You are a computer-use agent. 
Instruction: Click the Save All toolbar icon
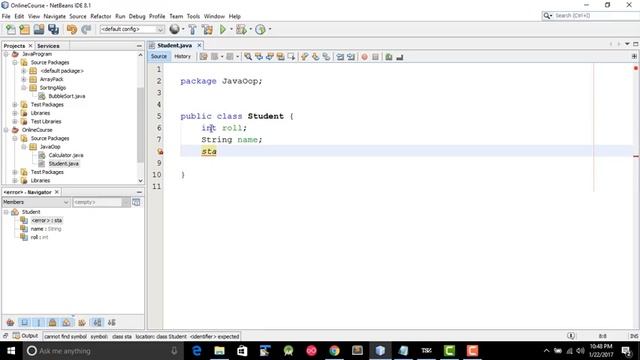[53, 29]
